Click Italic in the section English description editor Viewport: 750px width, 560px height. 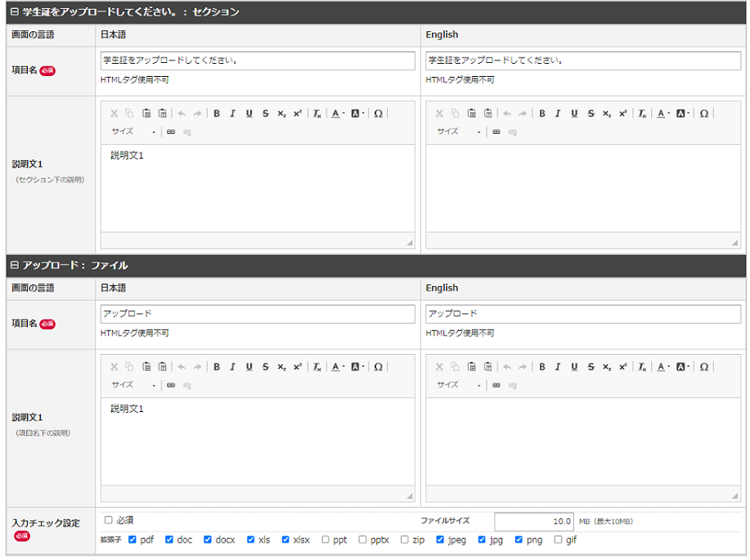pos(558,114)
